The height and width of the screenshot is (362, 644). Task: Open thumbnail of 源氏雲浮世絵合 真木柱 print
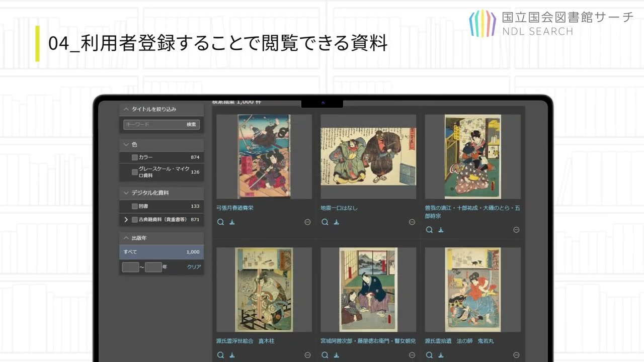pyautogui.click(x=264, y=290)
